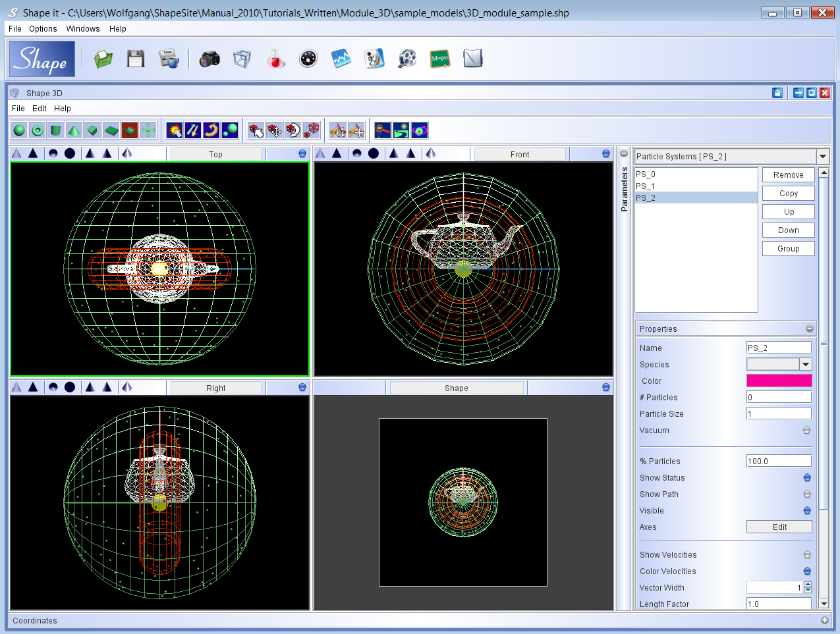The width and height of the screenshot is (840, 634).
Task: Add a sphere primitive
Action: (x=20, y=130)
